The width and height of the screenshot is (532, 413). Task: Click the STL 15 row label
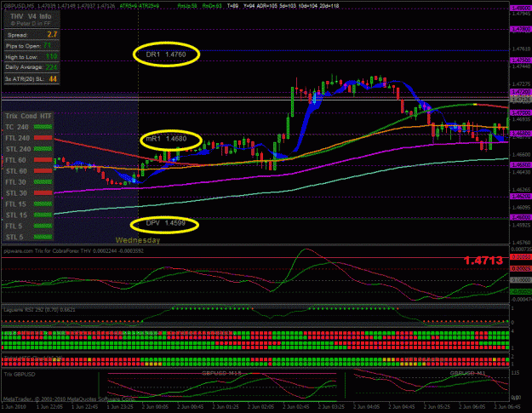tap(16, 215)
